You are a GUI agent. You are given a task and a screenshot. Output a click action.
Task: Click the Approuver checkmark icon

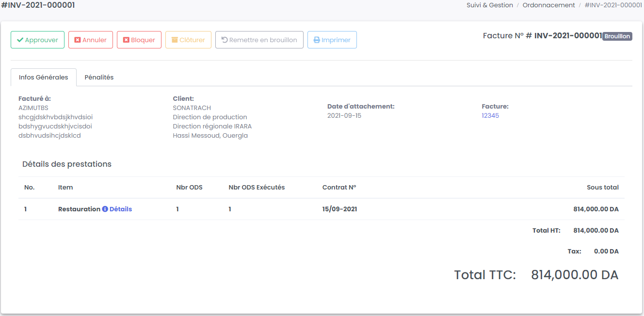tap(20, 40)
